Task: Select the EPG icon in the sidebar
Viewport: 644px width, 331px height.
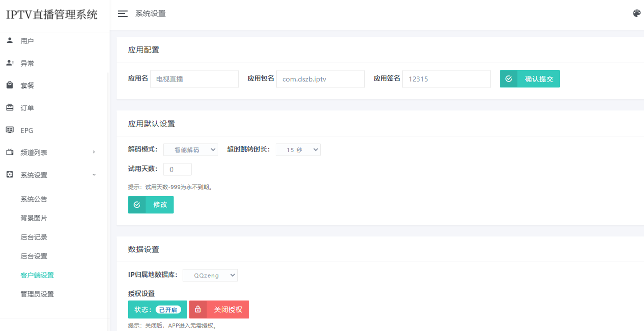Action: [9, 130]
